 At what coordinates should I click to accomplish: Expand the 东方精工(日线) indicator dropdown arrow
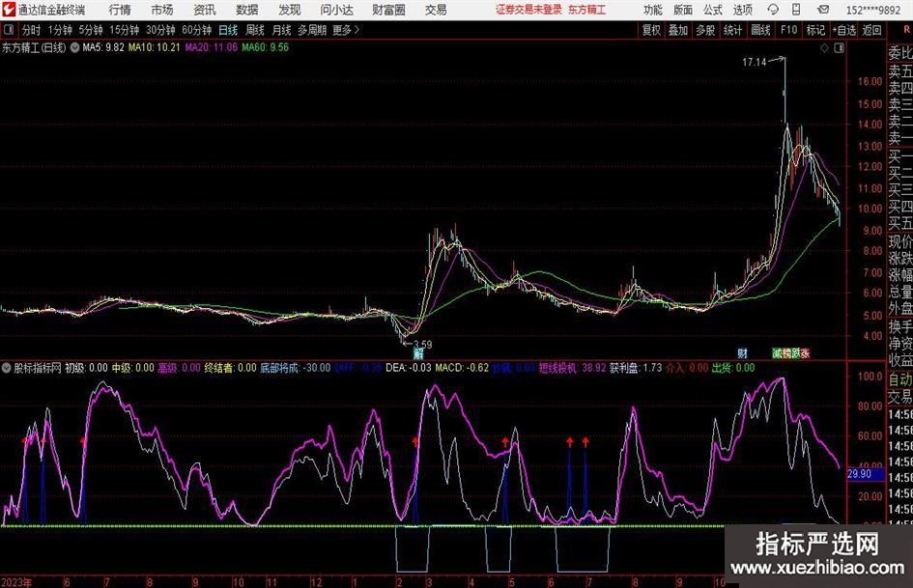point(74,47)
